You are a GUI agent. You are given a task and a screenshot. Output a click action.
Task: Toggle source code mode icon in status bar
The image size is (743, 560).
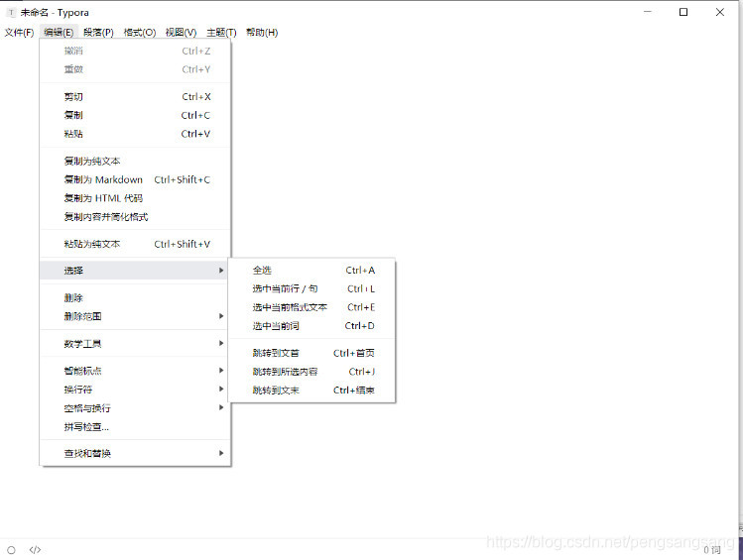point(35,549)
